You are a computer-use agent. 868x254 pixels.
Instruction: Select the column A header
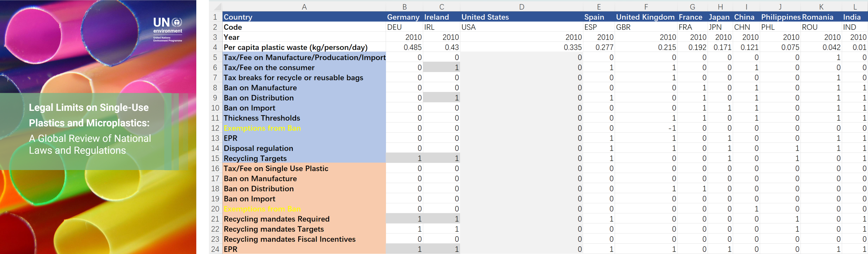304,7
